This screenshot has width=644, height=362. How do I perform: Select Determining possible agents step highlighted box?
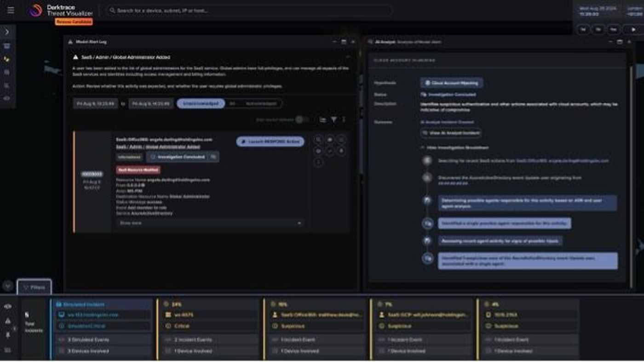click(x=527, y=203)
